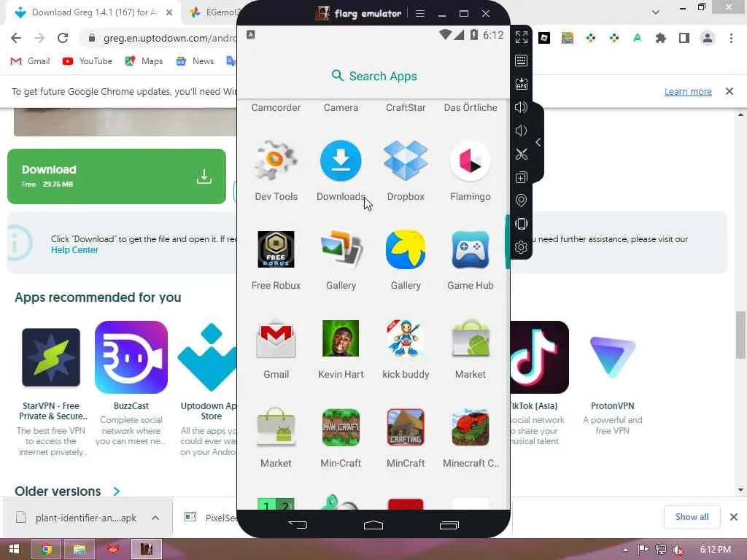Open emulator settings gear
Viewport: 747px width, 560px height.
(521, 247)
